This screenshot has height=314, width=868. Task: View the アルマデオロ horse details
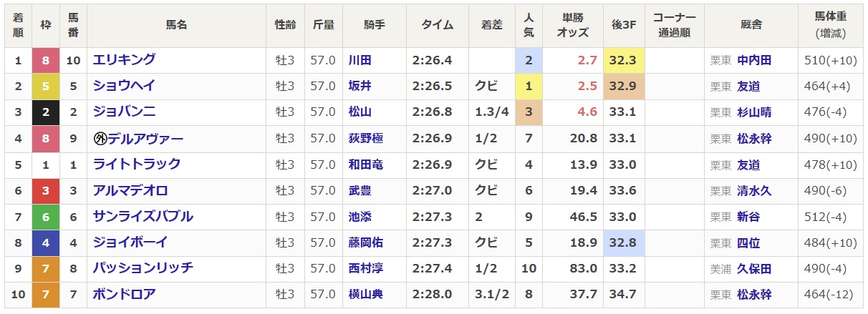pyautogui.click(x=130, y=190)
